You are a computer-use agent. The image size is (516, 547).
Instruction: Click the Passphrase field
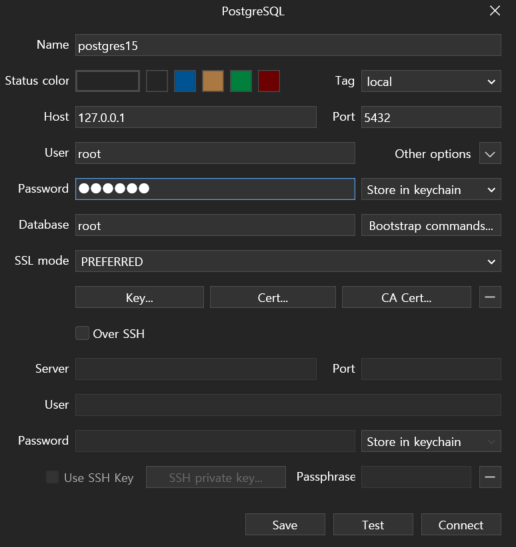[416, 477]
